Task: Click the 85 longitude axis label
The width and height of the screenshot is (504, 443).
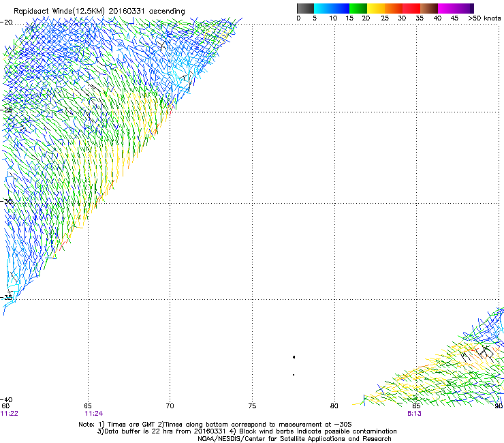Action: [x=416, y=406]
